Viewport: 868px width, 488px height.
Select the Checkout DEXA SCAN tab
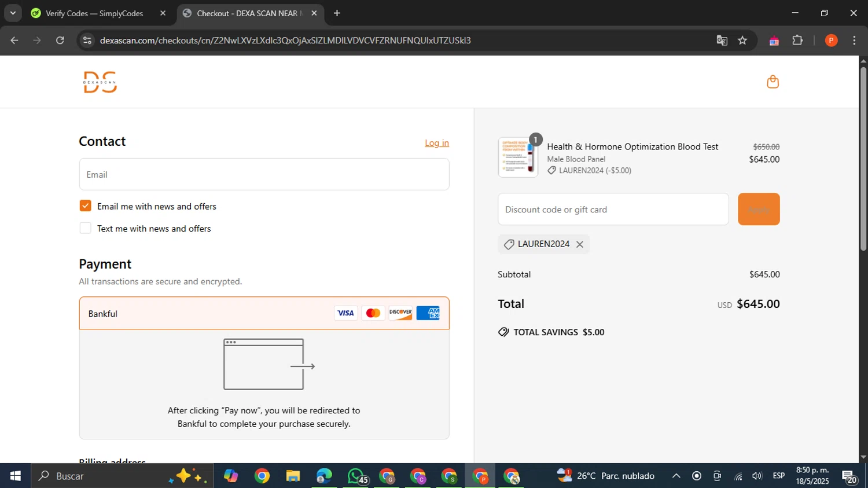(x=249, y=13)
